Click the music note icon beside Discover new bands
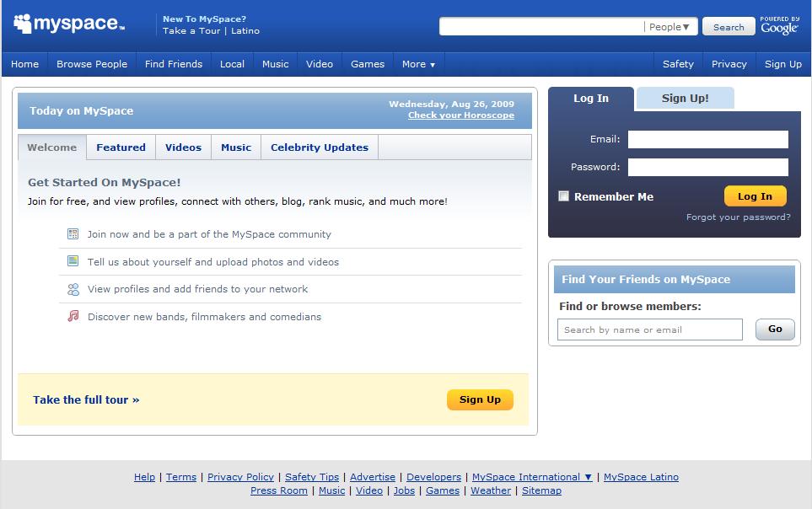Image resolution: width=812 pixels, height=509 pixels. (73, 316)
